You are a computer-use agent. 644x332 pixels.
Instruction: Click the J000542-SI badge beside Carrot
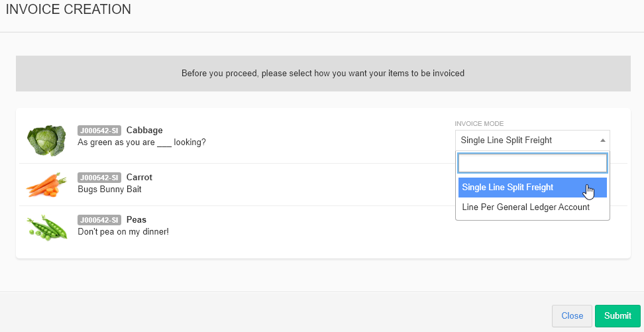[x=99, y=178]
